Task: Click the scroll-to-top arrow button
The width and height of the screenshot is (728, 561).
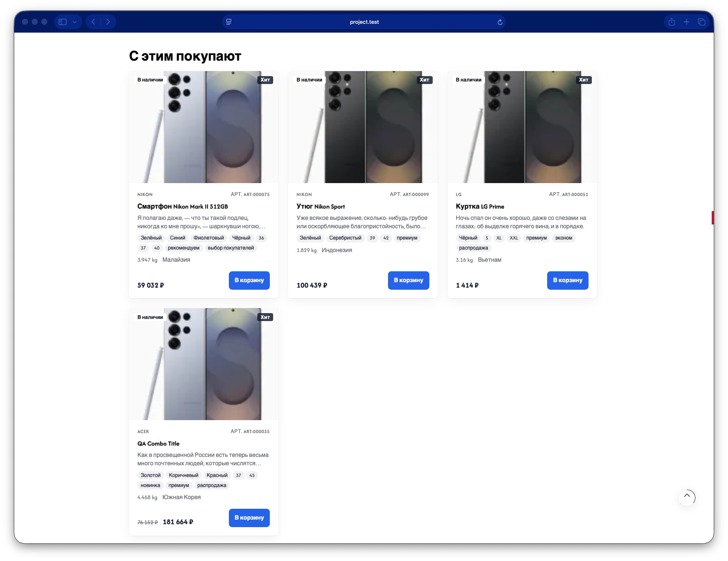Action: pyautogui.click(x=687, y=497)
